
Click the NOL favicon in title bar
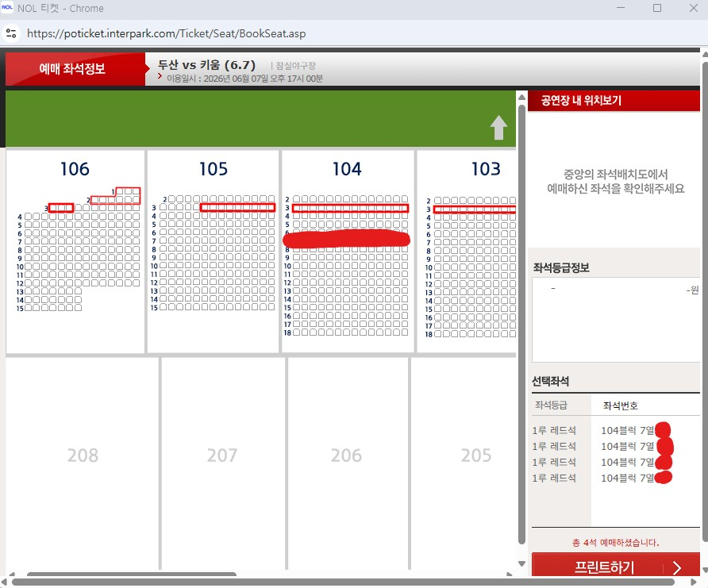click(7, 8)
